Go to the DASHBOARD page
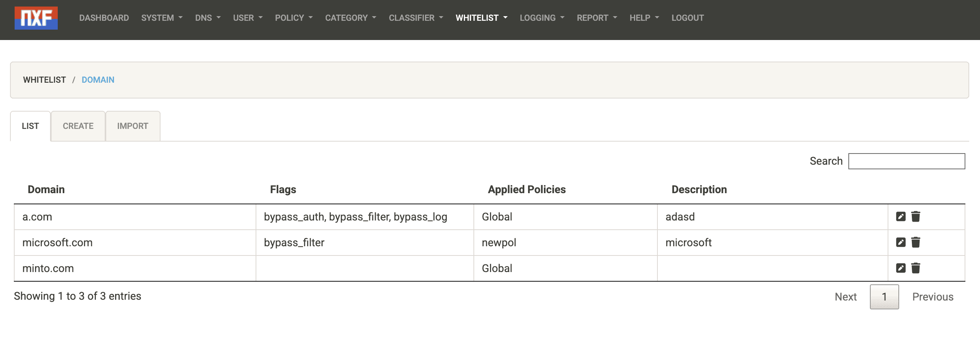This screenshot has height=364, width=980. click(x=104, y=18)
